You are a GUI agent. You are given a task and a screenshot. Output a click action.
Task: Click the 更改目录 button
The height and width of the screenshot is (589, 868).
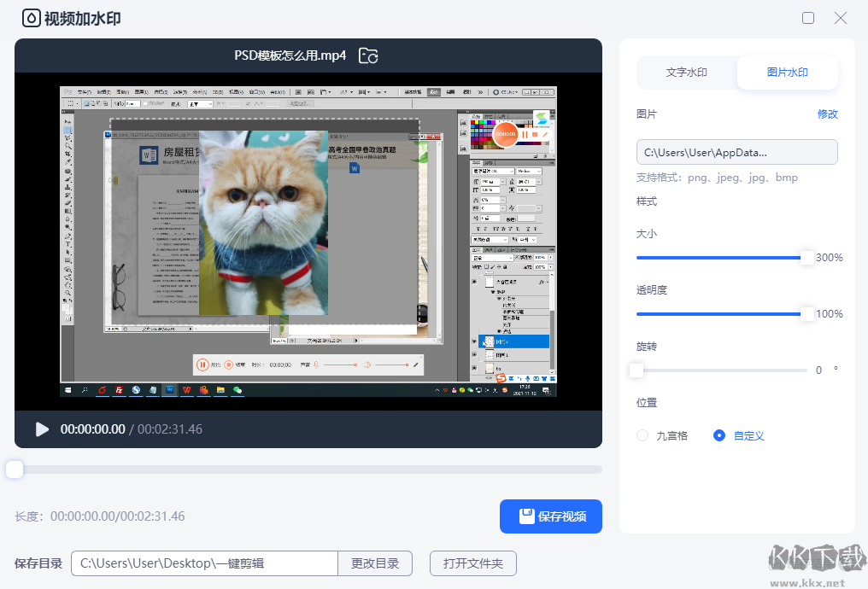tap(375, 563)
